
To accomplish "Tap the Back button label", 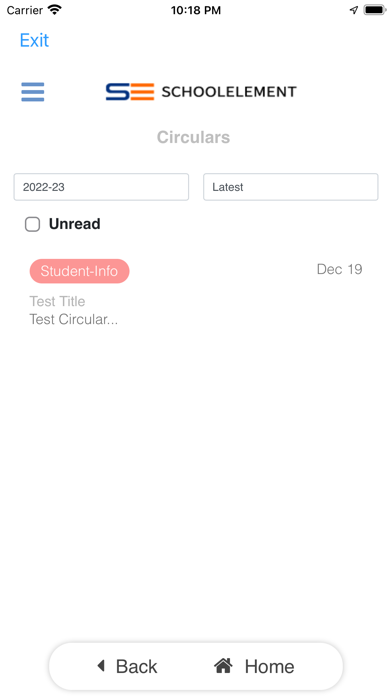I will 136,666.
